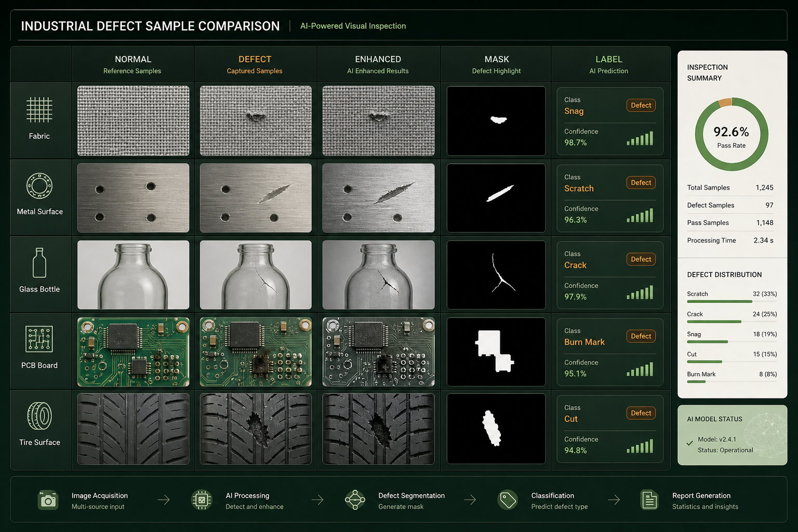Open the Metal Surface scratch defect thumbnail
This screenshot has width=798, height=532.
click(x=256, y=198)
